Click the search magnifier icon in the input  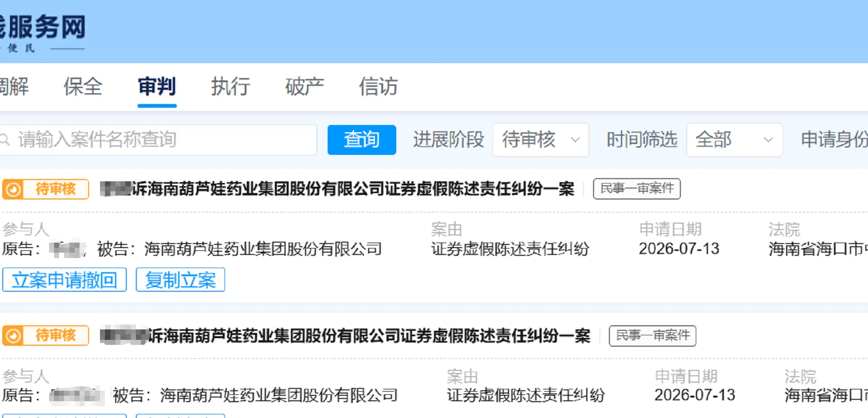5,139
